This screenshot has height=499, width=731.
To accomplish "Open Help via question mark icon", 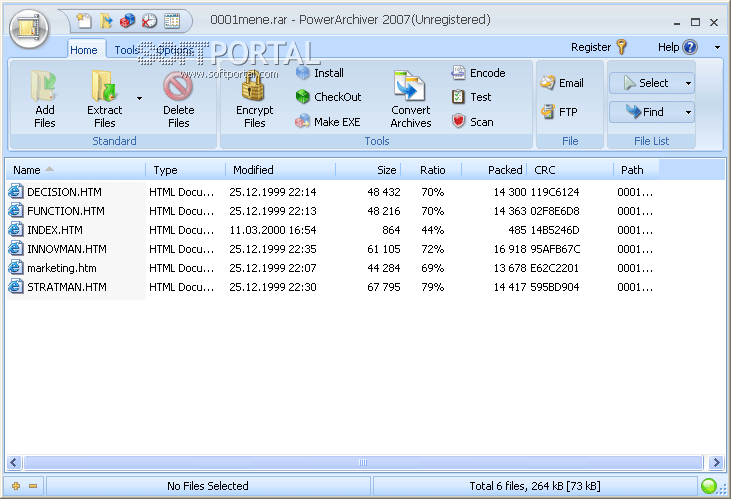I will [690, 47].
